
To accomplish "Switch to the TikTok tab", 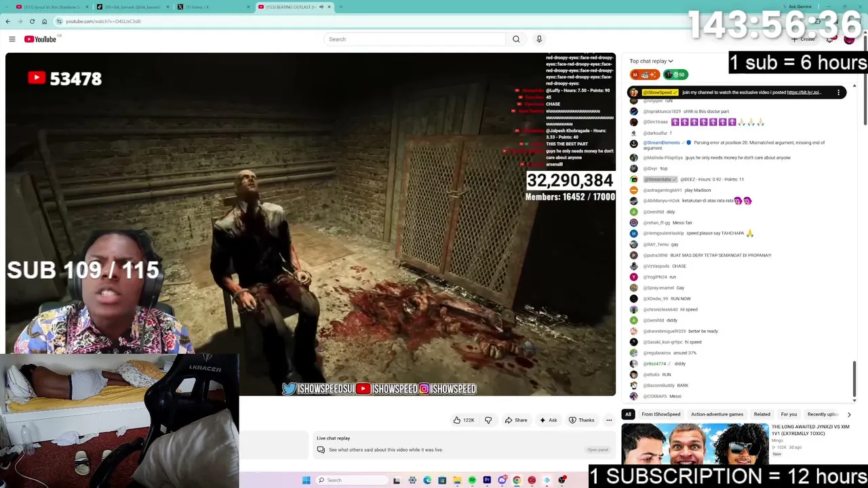I will (132, 7).
